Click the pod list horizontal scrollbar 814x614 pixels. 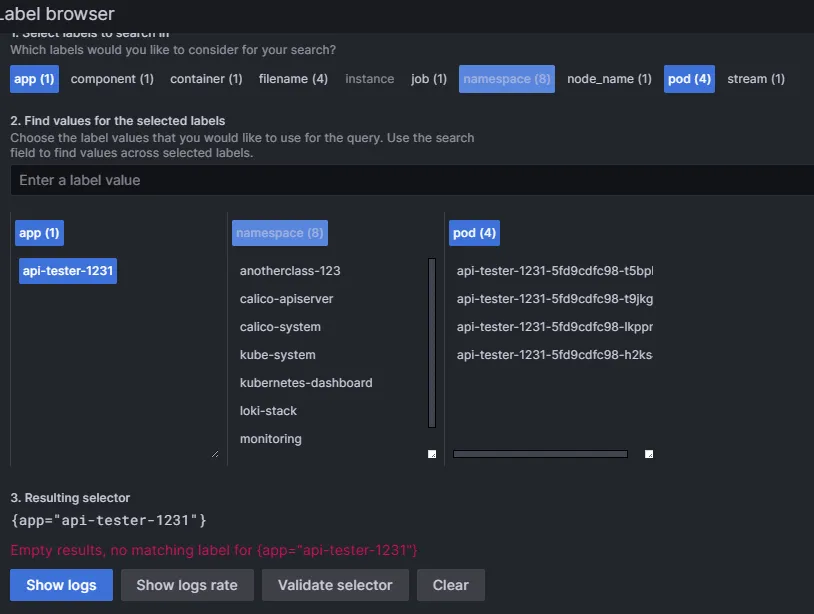pos(540,454)
